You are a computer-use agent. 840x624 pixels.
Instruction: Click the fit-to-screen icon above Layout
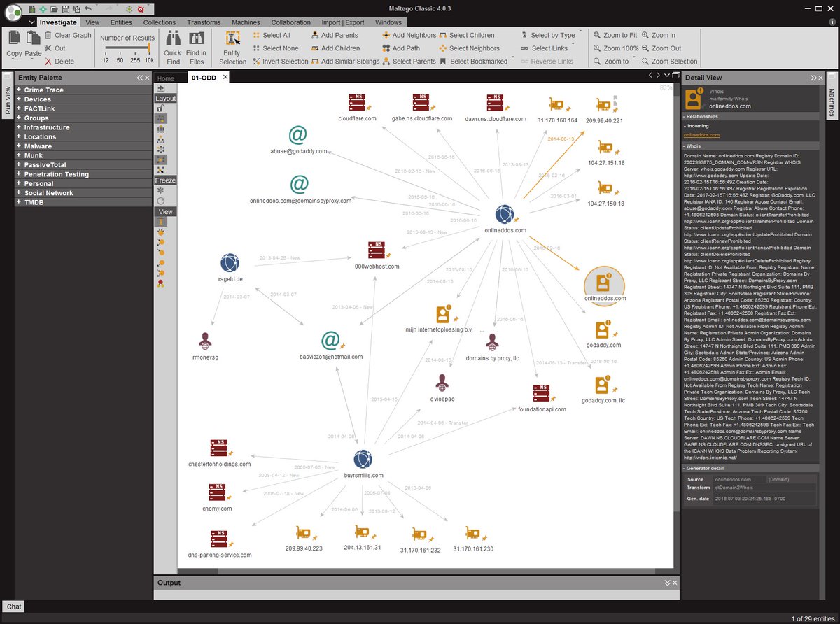pyautogui.click(x=161, y=88)
